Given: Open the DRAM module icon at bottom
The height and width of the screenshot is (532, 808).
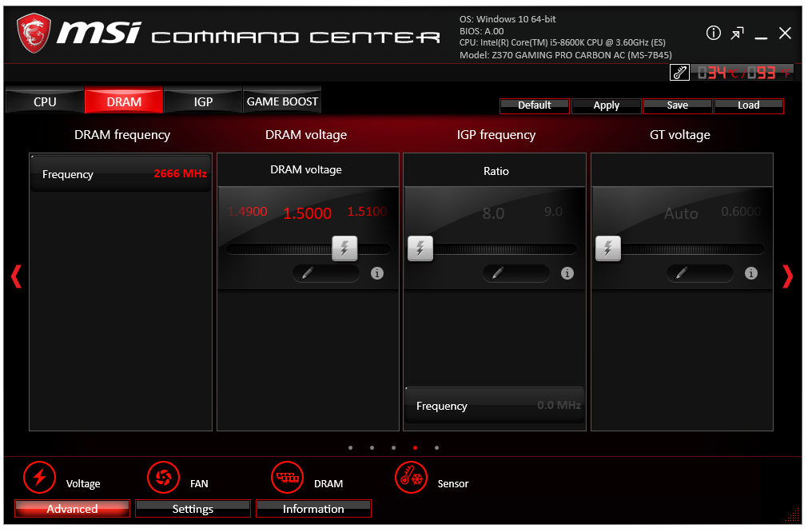Looking at the screenshot, I should coord(288,478).
